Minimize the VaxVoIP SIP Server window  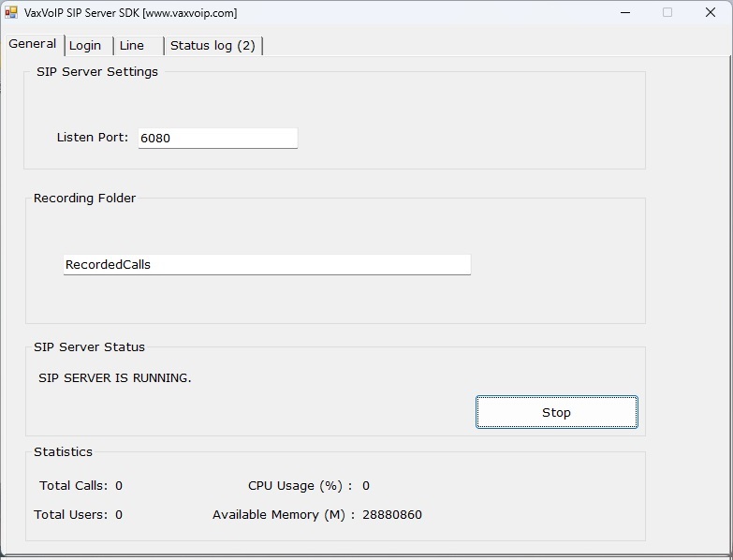624,13
